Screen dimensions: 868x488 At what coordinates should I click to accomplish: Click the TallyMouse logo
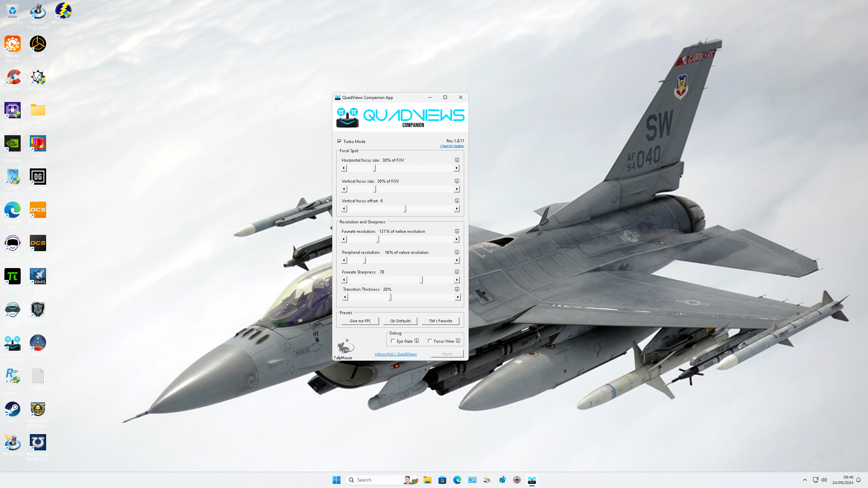tap(345, 346)
